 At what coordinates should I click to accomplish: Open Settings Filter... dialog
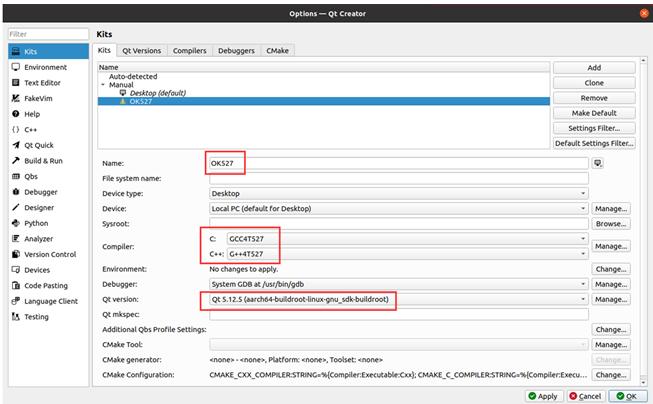594,128
